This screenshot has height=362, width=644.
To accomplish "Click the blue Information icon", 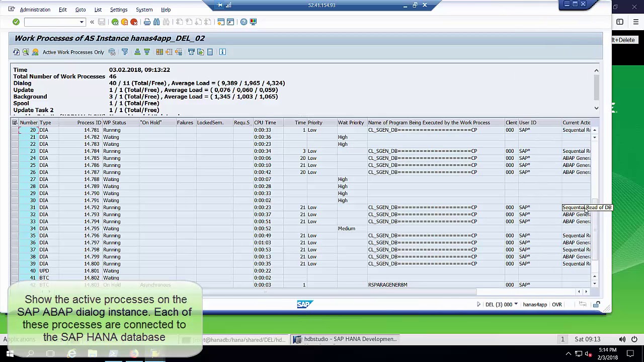I will click(222, 52).
